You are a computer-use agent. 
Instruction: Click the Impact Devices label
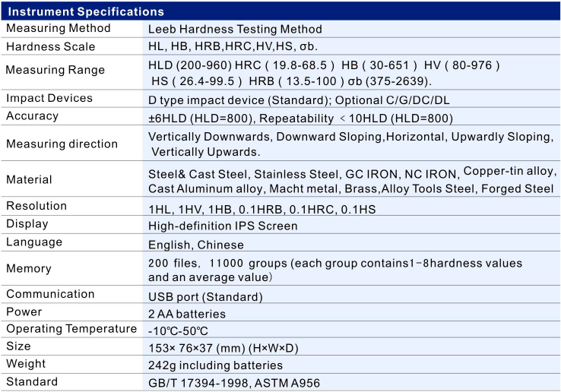pyautogui.click(x=49, y=98)
